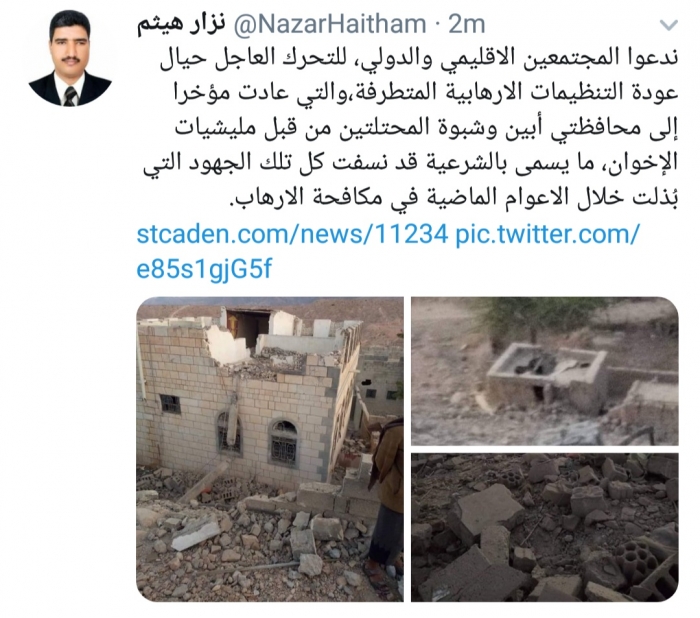This screenshot has height=618, width=700.
Task: View the blurry concrete structure photo
Action: [x=545, y=371]
